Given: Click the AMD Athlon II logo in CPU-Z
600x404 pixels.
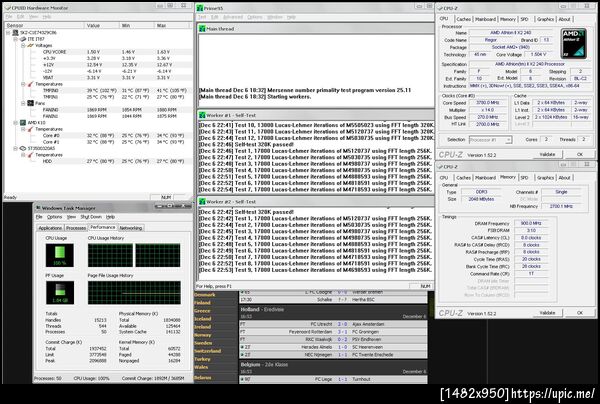Looking at the screenshot, I should click(573, 44).
